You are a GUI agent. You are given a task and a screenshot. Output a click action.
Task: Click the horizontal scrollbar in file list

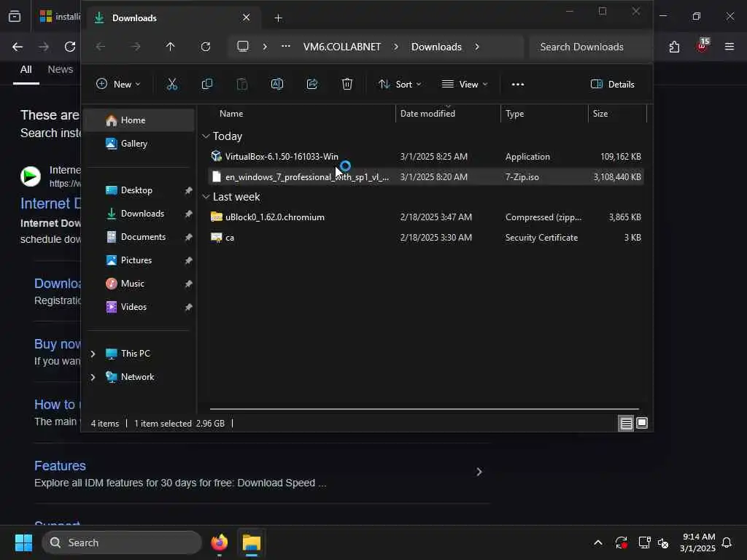pyautogui.click(x=424, y=408)
